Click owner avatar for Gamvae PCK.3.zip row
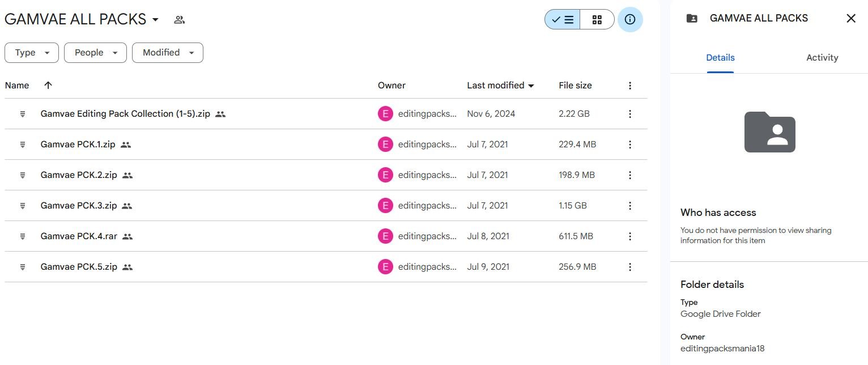 385,206
